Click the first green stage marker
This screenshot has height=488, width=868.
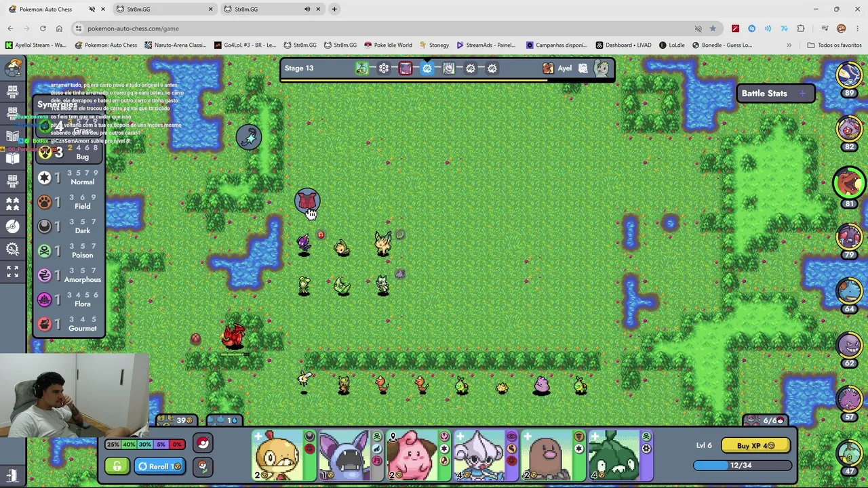coord(362,68)
